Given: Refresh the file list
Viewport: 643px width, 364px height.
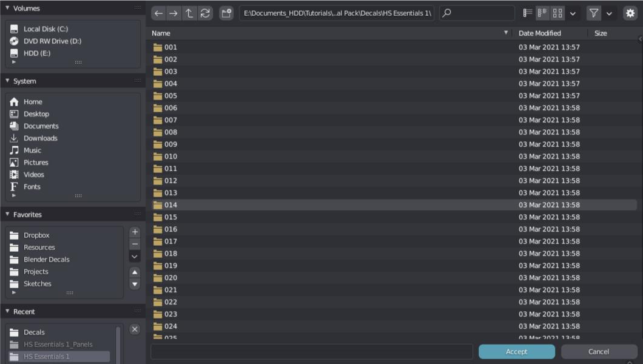Looking at the screenshot, I should click(x=205, y=13).
